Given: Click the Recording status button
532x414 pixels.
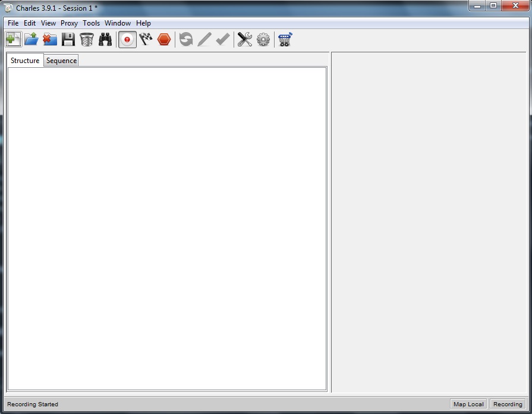Looking at the screenshot, I should tap(508, 404).
